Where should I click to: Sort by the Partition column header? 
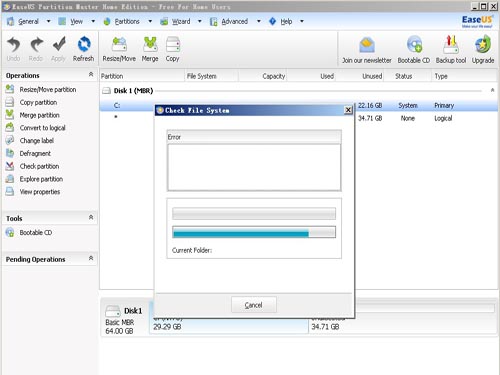click(142, 76)
